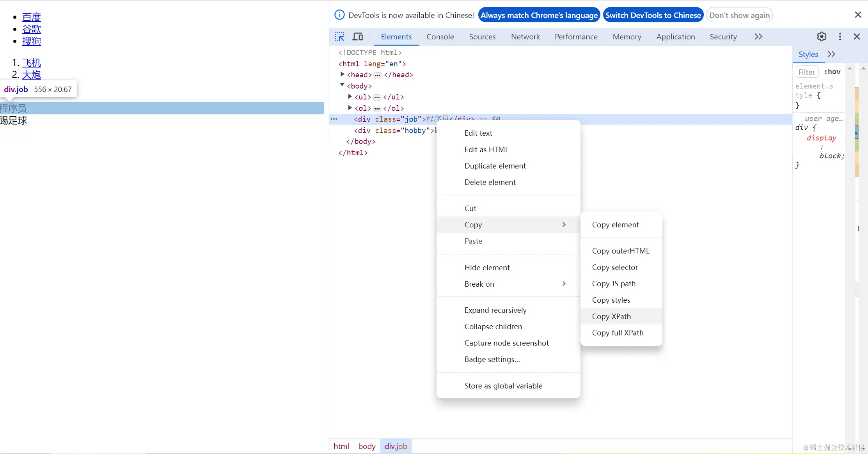Click Don't show again button

[739, 15]
